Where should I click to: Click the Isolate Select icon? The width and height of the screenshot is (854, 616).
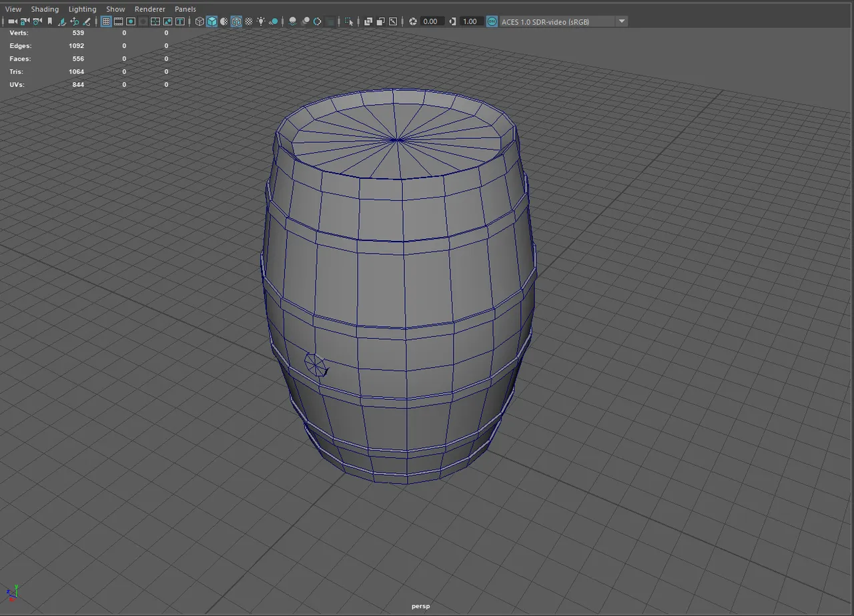click(x=349, y=21)
